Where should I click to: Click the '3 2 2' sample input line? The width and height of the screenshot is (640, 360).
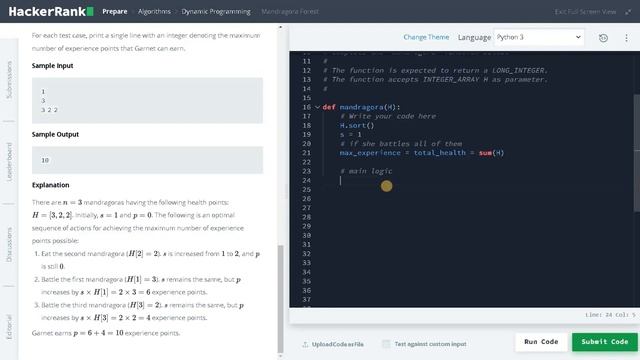coord(49,110)
